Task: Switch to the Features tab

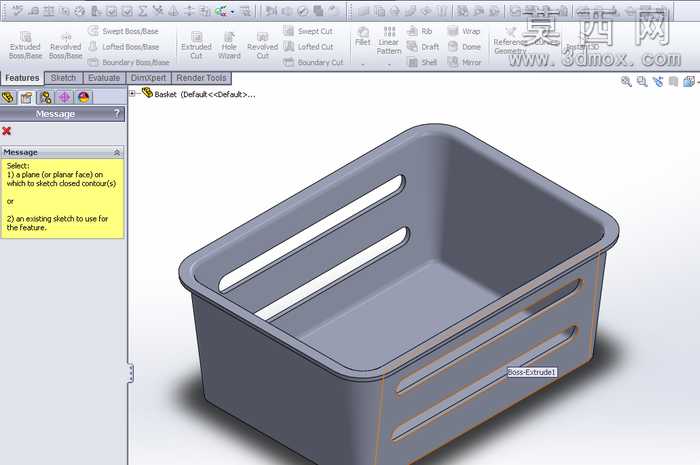Action: [x=22, y=78]
